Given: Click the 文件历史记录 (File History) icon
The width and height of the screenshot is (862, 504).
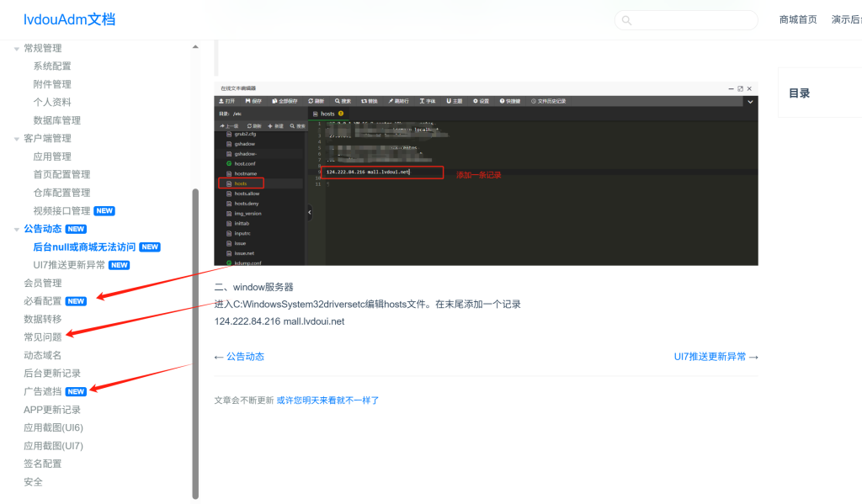Looking at the screenshot, I should pos(546,100).
